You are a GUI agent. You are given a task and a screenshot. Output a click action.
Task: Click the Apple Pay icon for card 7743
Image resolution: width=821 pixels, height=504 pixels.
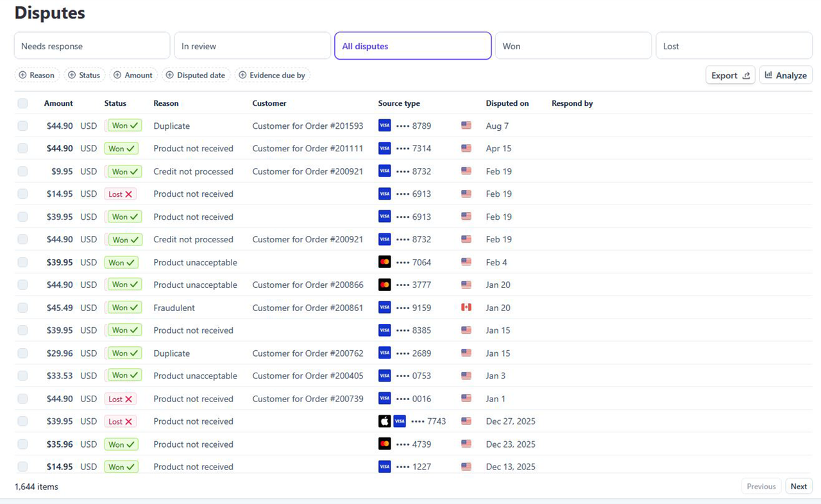point(384,421)
